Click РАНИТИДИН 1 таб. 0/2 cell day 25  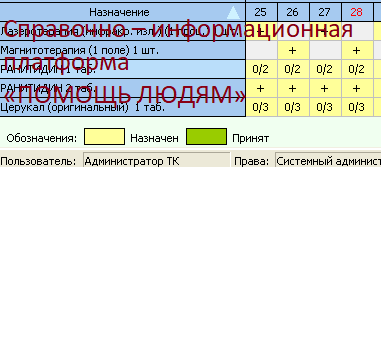coord(260,69)
